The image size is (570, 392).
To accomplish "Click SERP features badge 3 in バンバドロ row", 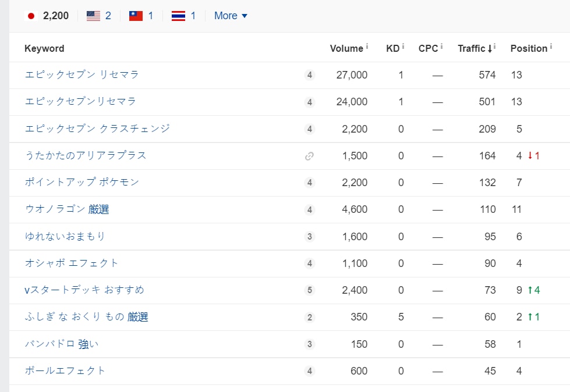I will click(309, 344).
